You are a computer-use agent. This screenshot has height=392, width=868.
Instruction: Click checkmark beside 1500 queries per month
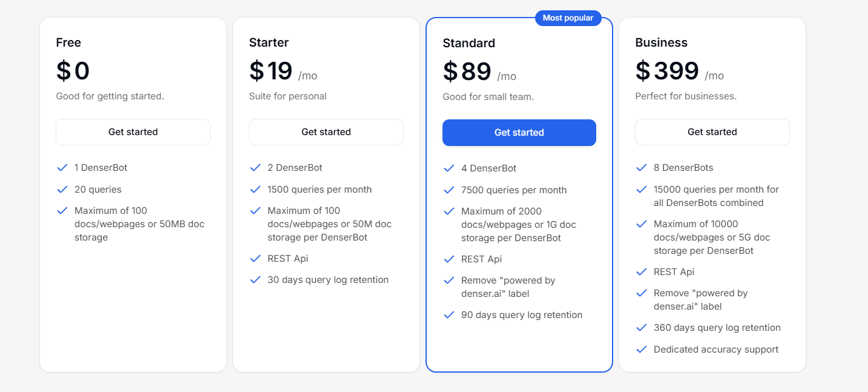click(255, 190)
